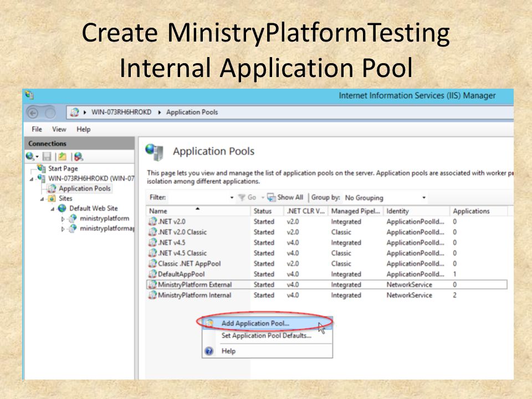The width and height of the screenshot is (532, 399).
Task: Click Show All button
Action: 285,197
